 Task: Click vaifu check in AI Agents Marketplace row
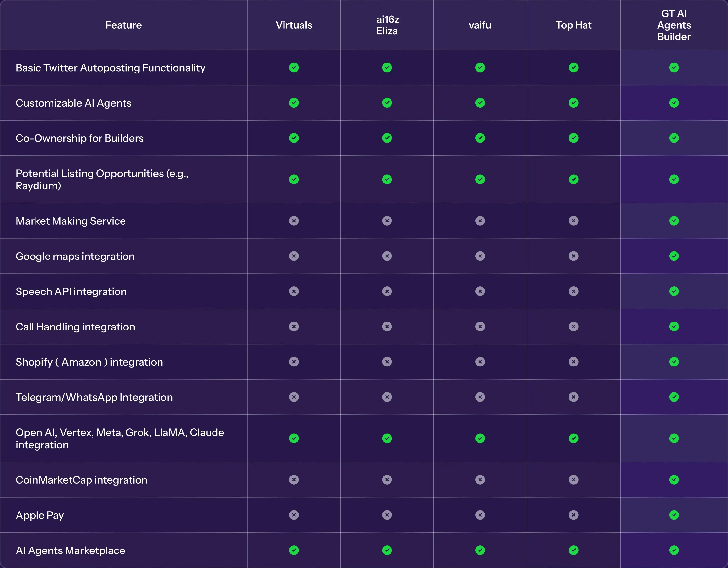[480, 550]
